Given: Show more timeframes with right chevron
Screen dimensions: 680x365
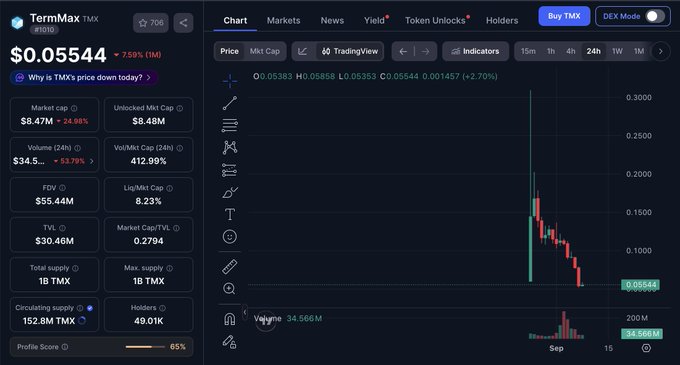Looking at the screenshot, I should point(660,52).
